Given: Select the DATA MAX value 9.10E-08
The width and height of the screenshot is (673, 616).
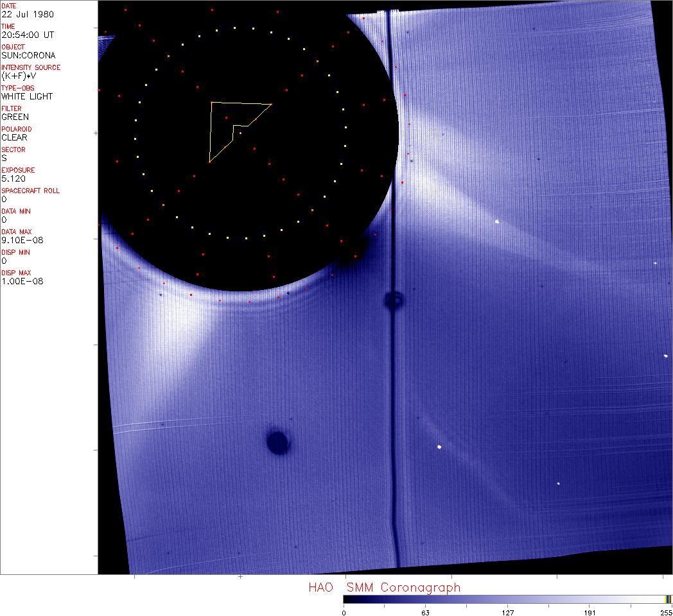Looking at the screenshot, I should pyautogui.click(x=19, y=240).
